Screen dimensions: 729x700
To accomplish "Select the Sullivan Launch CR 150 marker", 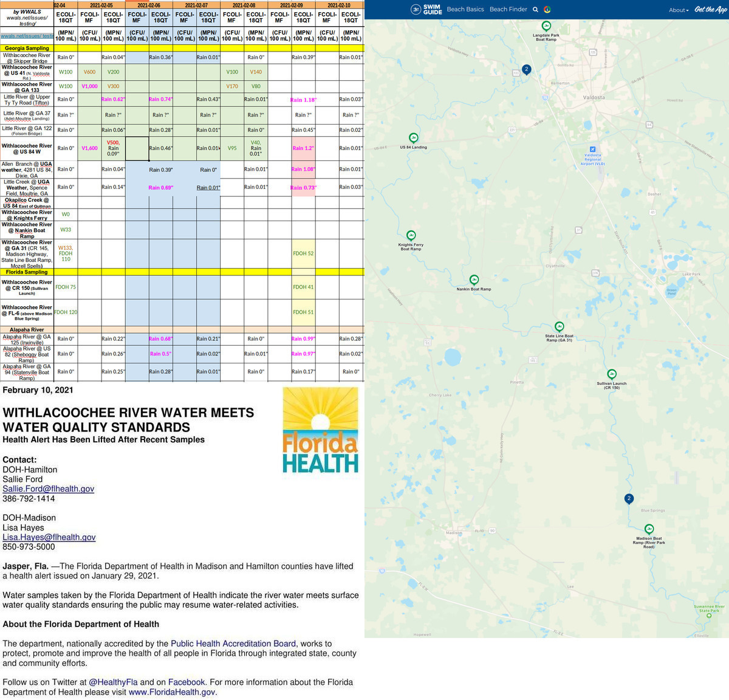I will click(612, 374).
